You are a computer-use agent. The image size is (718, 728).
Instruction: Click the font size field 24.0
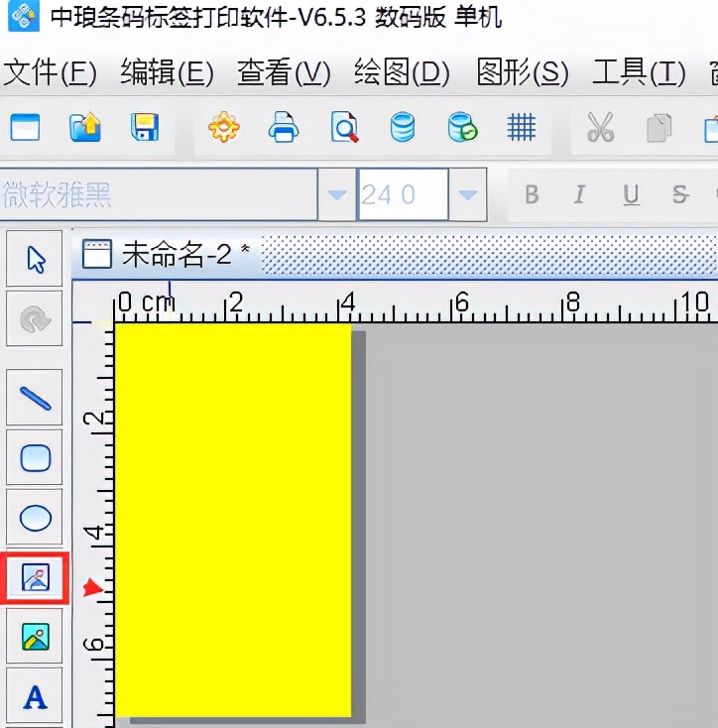point(403,194)
